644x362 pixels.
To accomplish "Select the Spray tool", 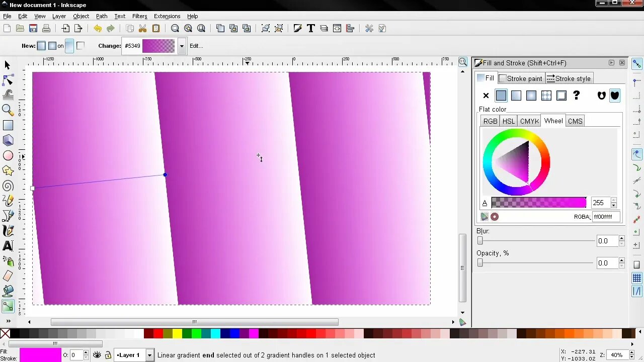I will (x=8, y=261).
